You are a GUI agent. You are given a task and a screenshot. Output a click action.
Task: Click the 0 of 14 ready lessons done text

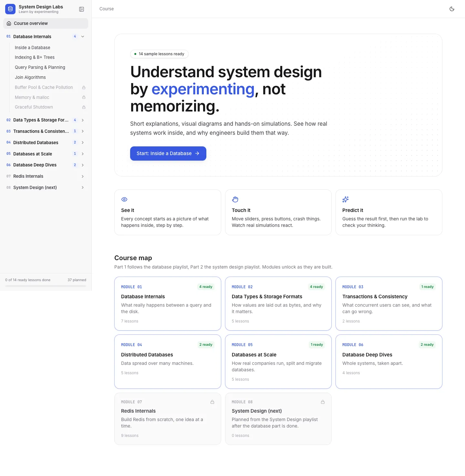coord(28,280)
